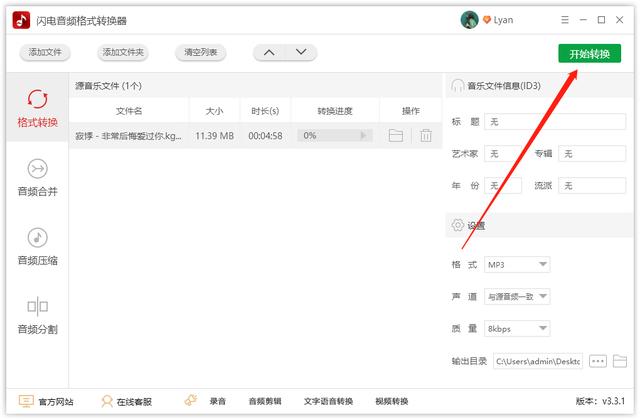
Task: Browse output directory with ellipsis button
Action: (598, 361)
